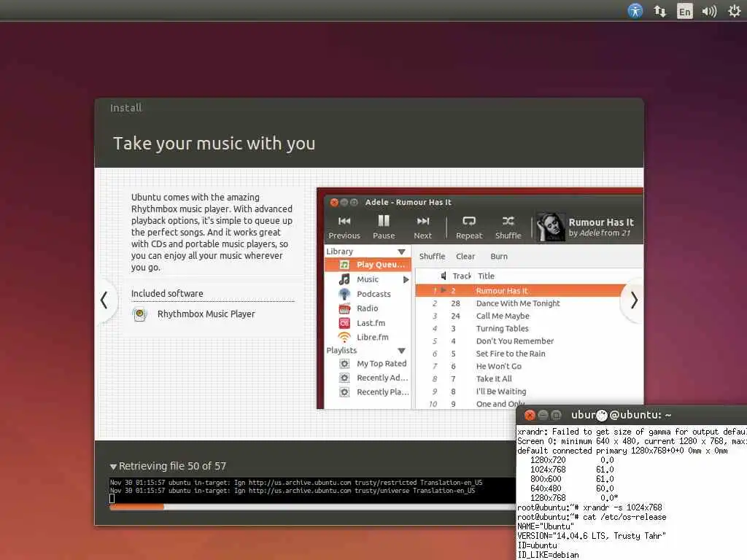Click the Burn button
Image resolution: width=747 pixels, height=560 pixels.
click(x=499, y=257)
